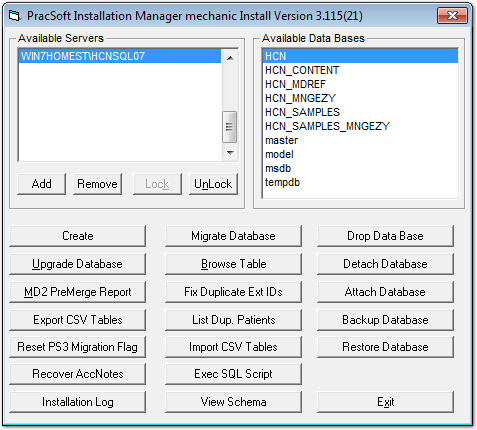Click Backup Database
The image size is (477, 430).
385,320
